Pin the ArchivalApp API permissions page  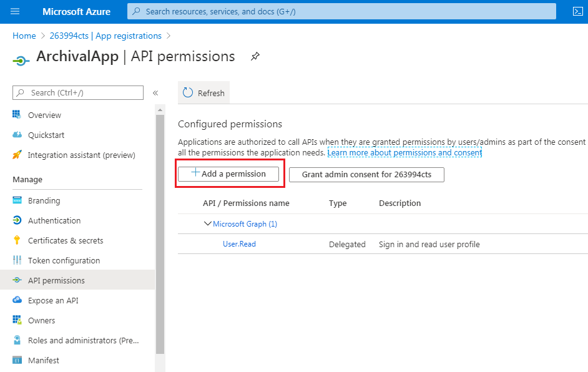coord(255,57)
